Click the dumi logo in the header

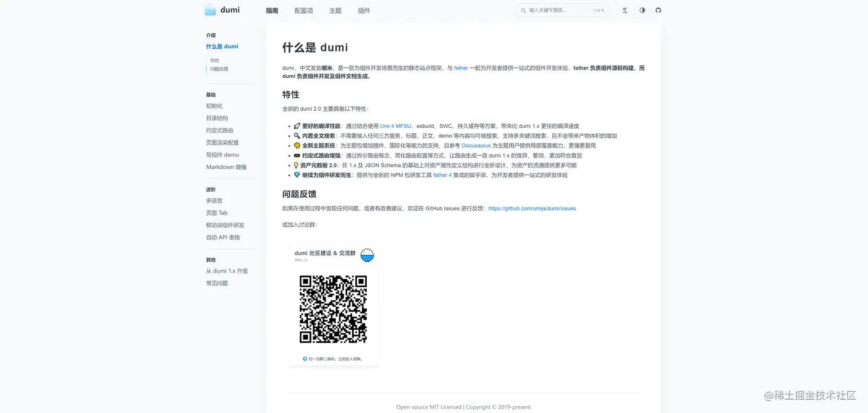coord(222,10)
